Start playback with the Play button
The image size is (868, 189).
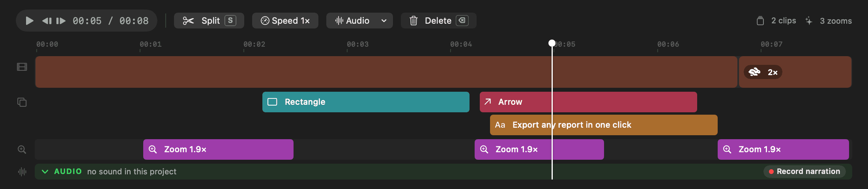[30, 21]
